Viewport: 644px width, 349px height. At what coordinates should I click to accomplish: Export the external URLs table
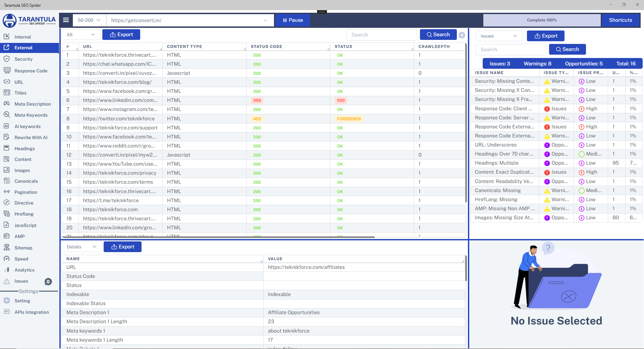121,35
